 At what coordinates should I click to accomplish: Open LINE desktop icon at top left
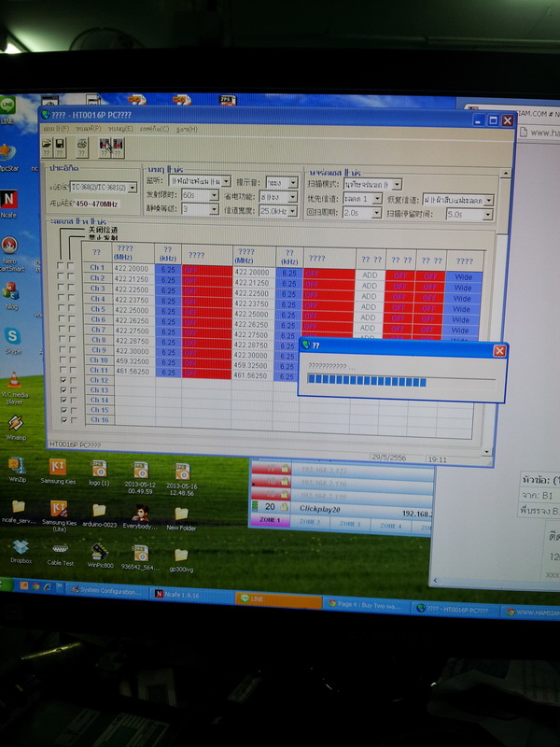pyautogui.click(x=7, y=110)
